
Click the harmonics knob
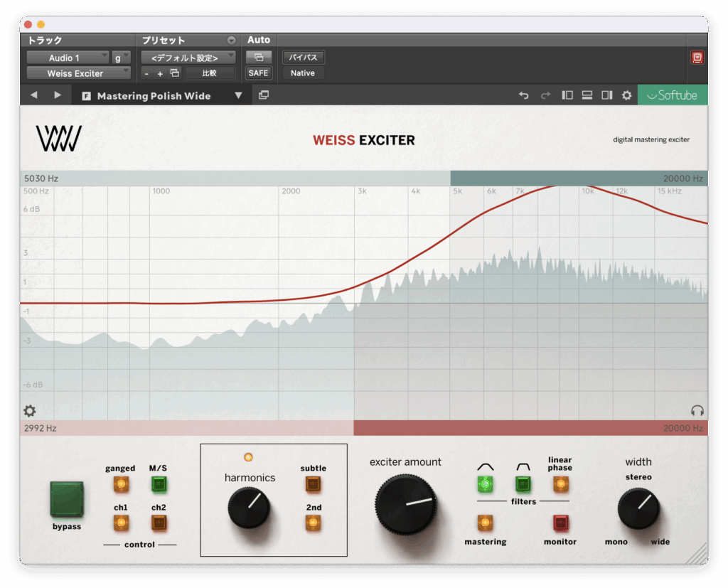pyautogui.click(x=249, y=507)
